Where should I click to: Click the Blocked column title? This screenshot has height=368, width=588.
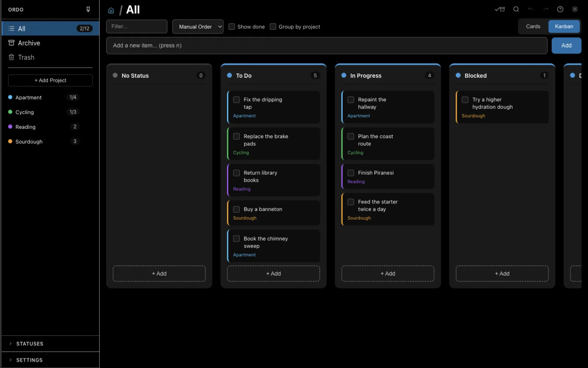(476, 75)
